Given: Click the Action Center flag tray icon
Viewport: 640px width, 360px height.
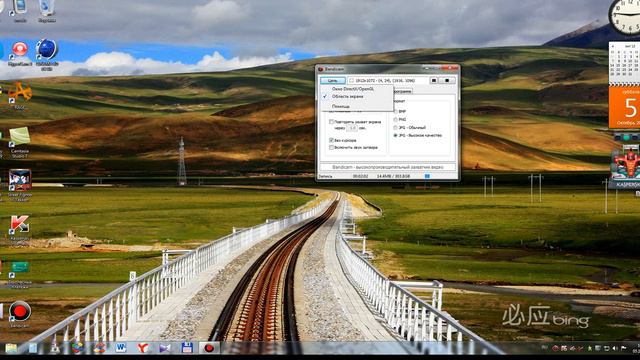Looking at the screenshot, I should tap(623, 348).
